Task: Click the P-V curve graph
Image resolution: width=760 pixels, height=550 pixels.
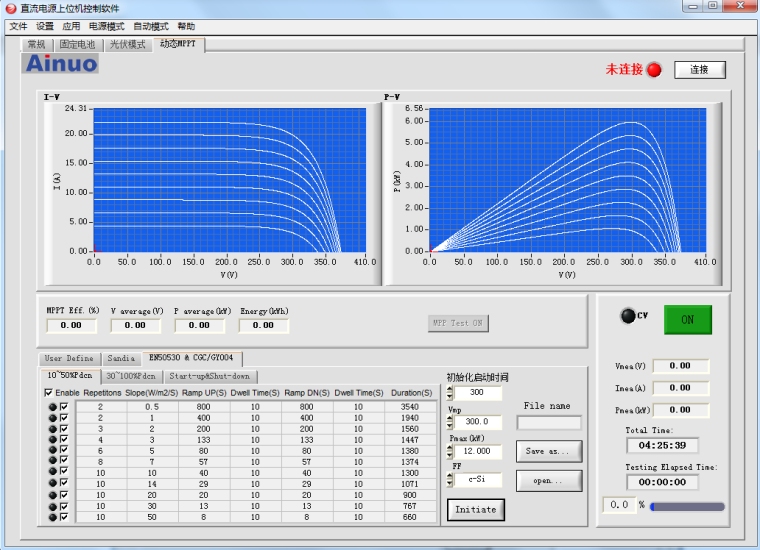Action: (x=572, y=180)
